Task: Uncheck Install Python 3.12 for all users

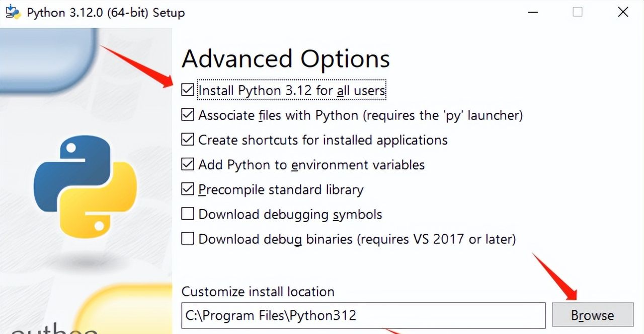Action: 188,90
